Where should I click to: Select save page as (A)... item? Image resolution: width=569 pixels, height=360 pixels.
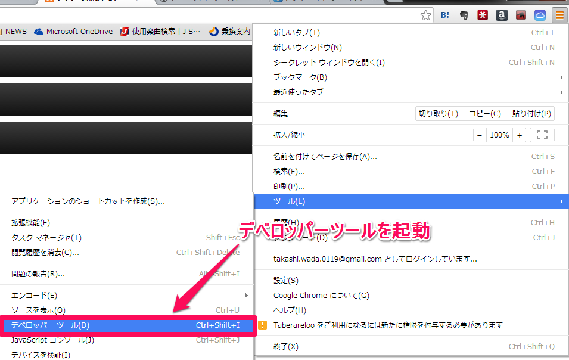pyautogui.click(x=411, y=156)
